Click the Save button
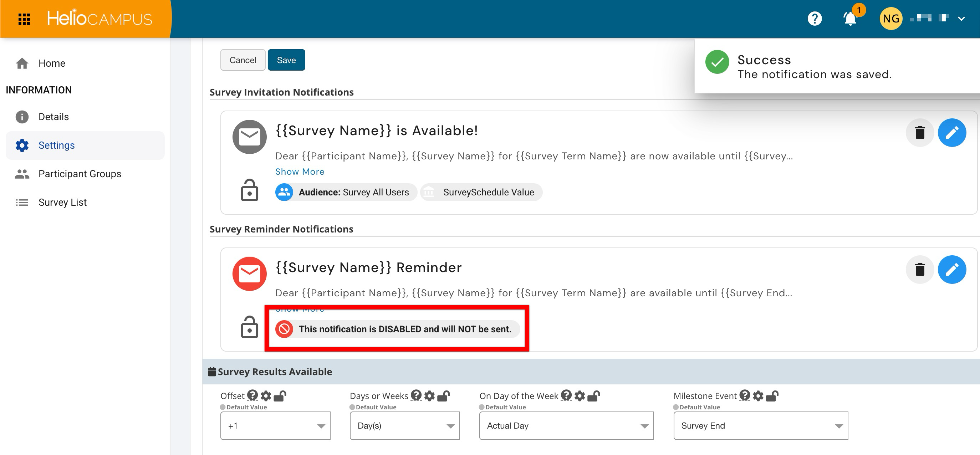Screen dimensions: 980x455 [286, 60]
